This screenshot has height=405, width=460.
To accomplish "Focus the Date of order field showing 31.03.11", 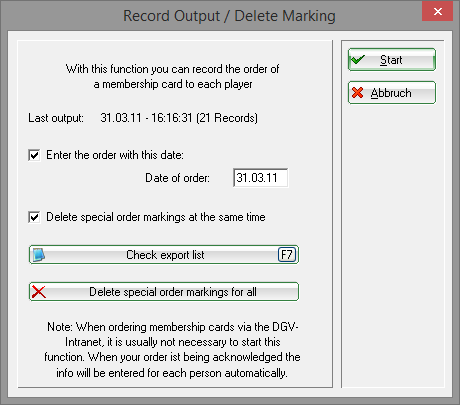I will click(x=260, y=178).
